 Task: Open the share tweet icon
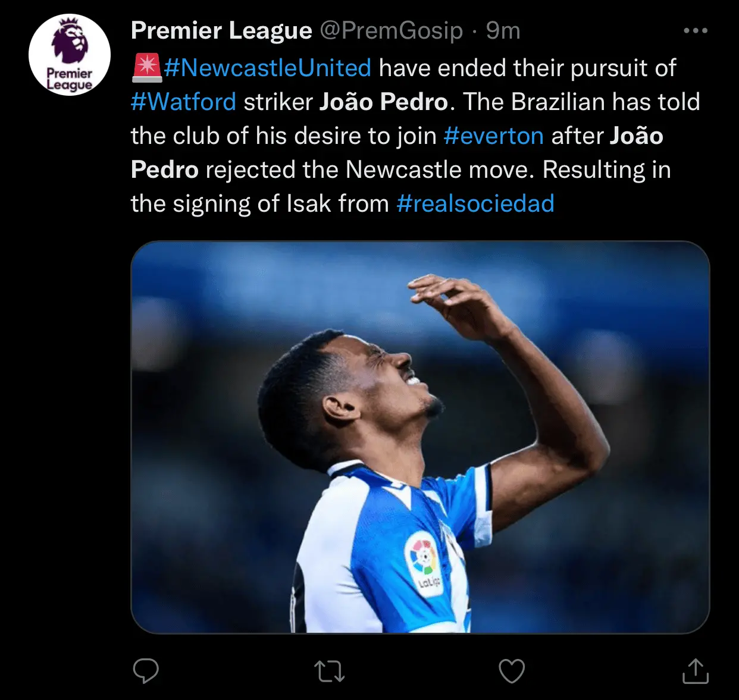(x=695, y=671)
